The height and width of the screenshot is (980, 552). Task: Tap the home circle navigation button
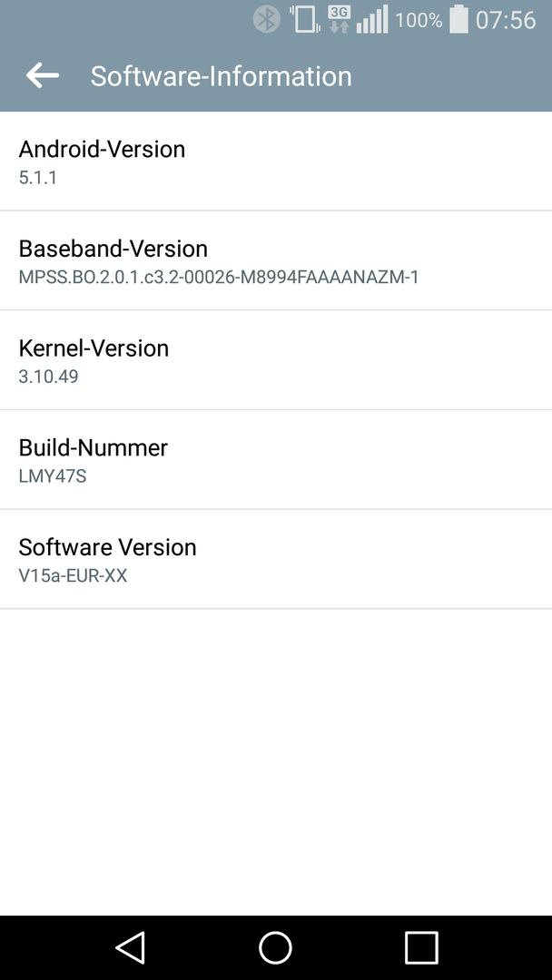(x=276, y=947)
